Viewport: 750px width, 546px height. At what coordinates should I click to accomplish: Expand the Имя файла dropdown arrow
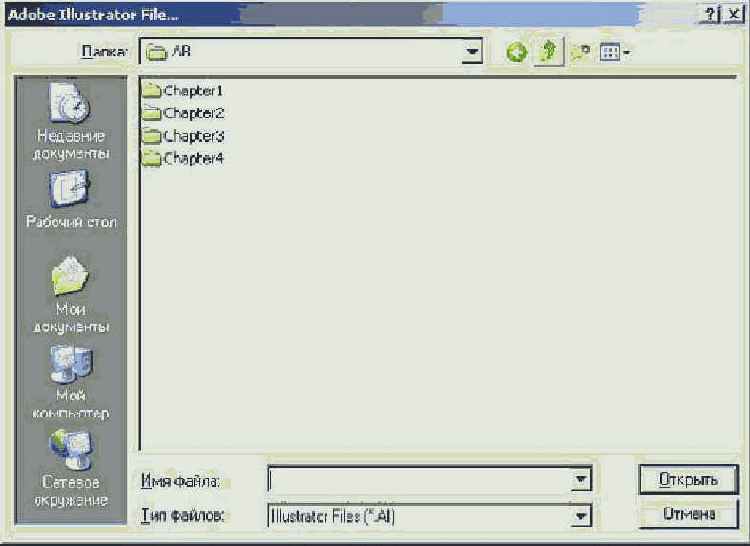pos(581,479)
